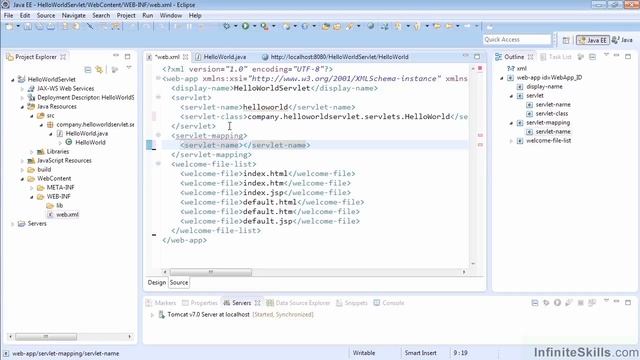
Task: Expand welcome-file-list in the Outline
Action: coord(511,141)
